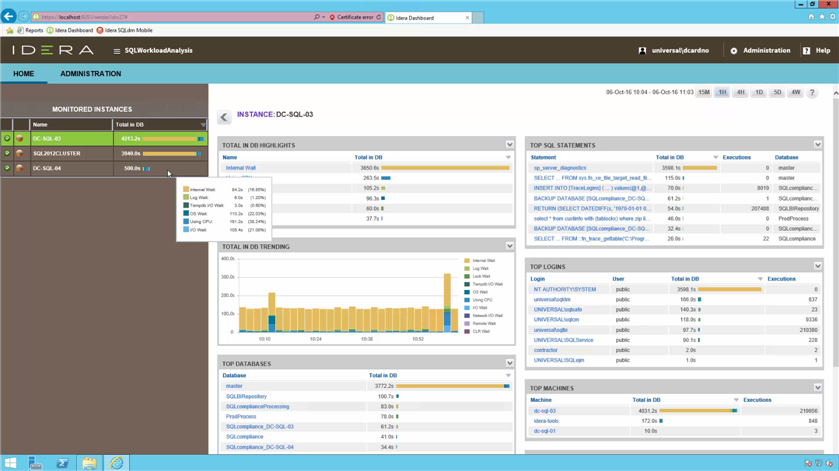Click the CLR Wait legend color swatch
This screenshot has width=839, height=471.
point(467,331)
